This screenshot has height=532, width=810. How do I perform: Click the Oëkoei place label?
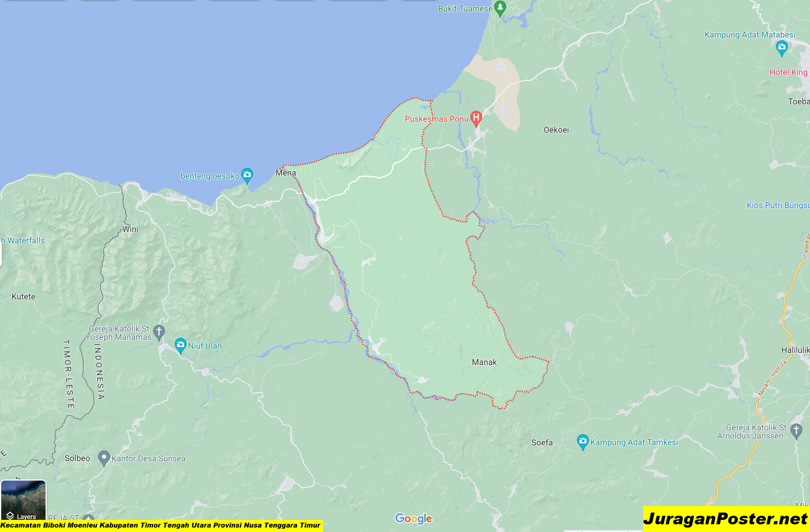(556, 130)
